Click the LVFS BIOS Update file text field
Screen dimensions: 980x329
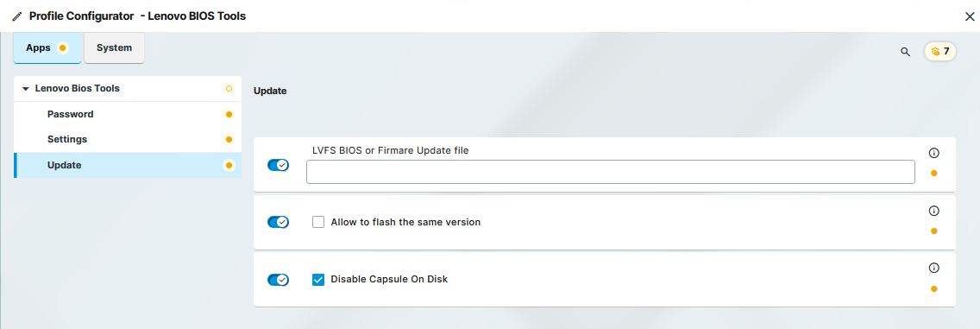(x=611, y=172)
